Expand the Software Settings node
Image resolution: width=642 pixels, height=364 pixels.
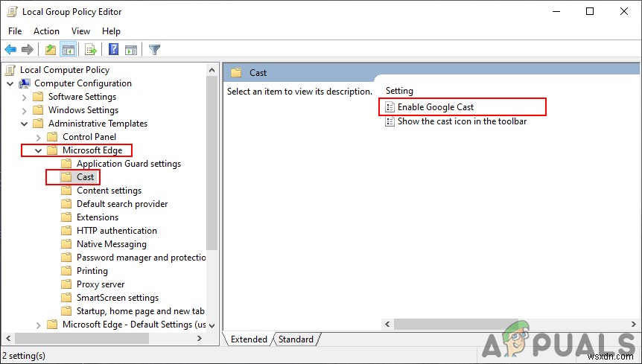coord(24,98)
